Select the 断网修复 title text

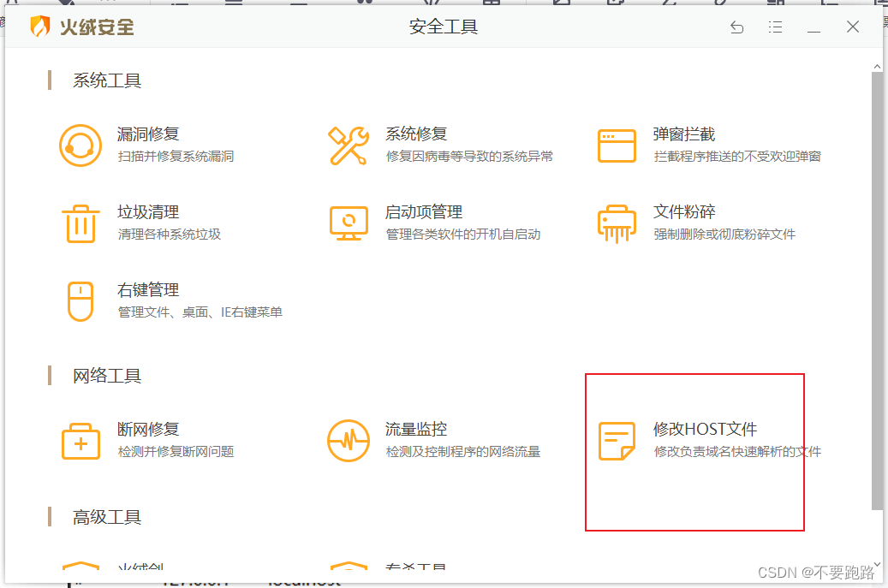click(x=148, y=429)
